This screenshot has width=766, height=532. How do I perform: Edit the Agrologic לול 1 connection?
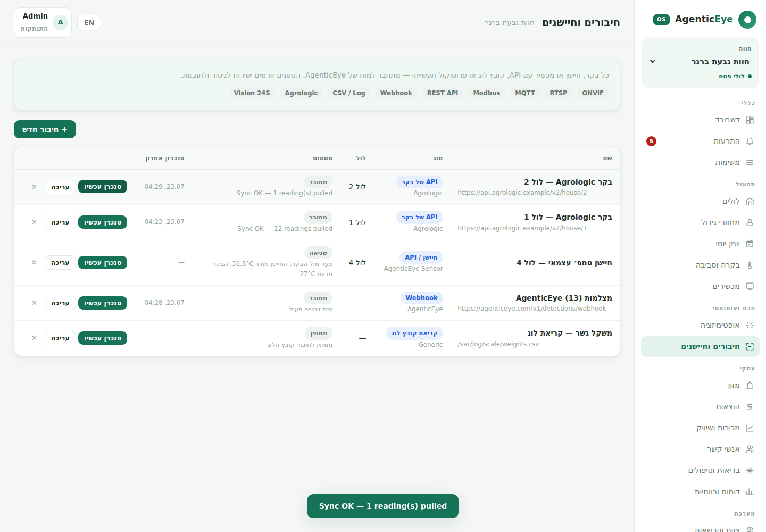tap(60, 222)
